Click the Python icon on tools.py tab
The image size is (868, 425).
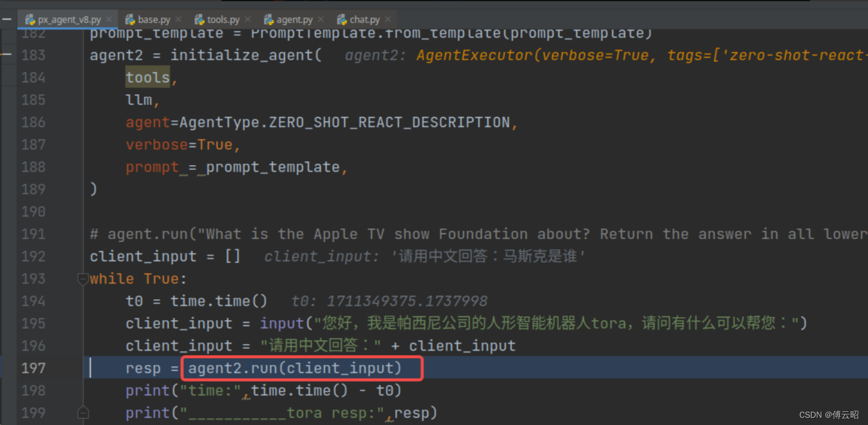(x=200, y=20)
